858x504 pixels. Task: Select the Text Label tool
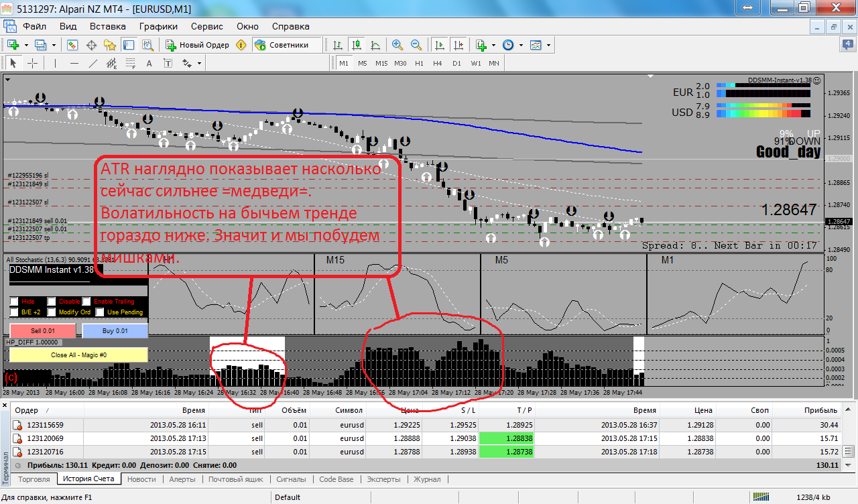coord(168,63)
